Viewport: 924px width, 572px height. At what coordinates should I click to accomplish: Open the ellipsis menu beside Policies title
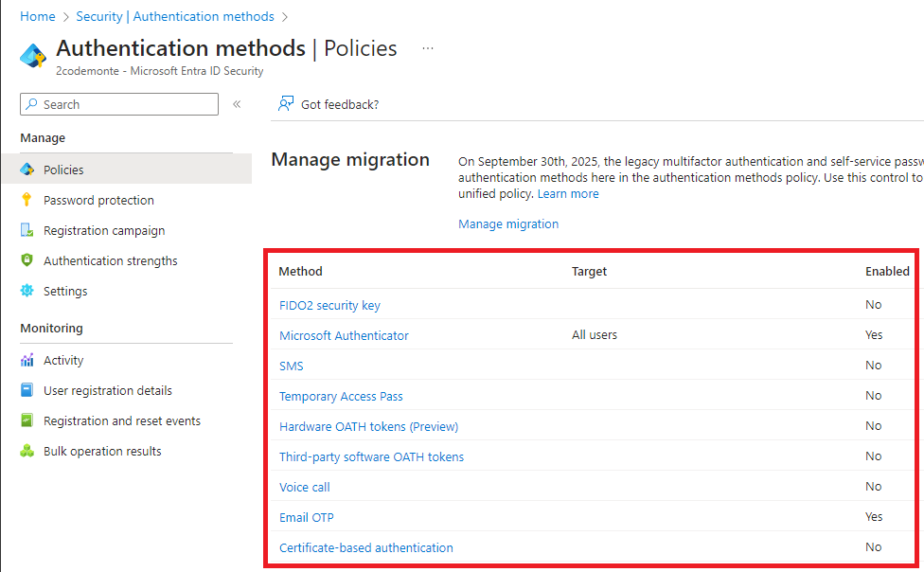[427, 49]
